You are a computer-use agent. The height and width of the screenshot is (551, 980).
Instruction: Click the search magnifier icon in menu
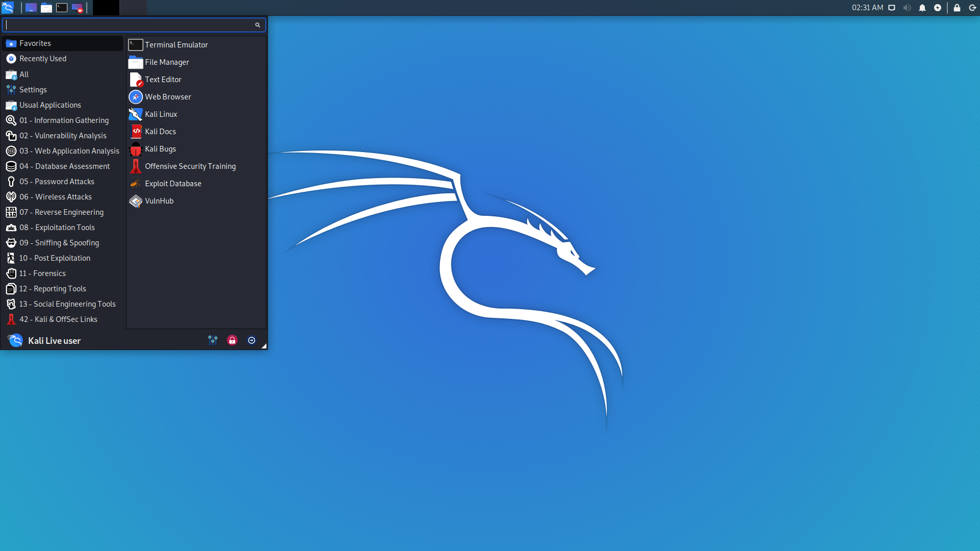click(x=258, y=25)
